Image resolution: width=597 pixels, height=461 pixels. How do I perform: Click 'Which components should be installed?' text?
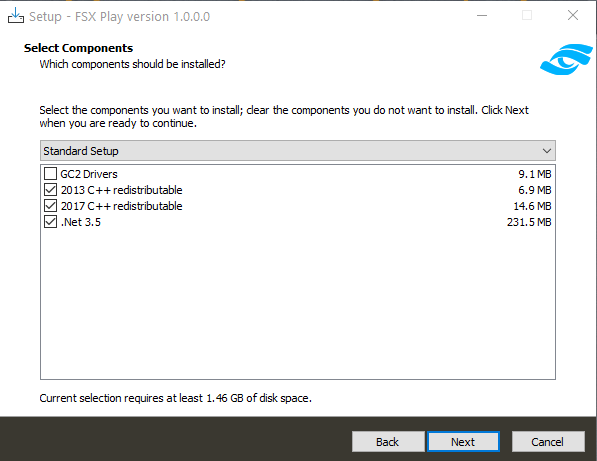coord(132,64)
